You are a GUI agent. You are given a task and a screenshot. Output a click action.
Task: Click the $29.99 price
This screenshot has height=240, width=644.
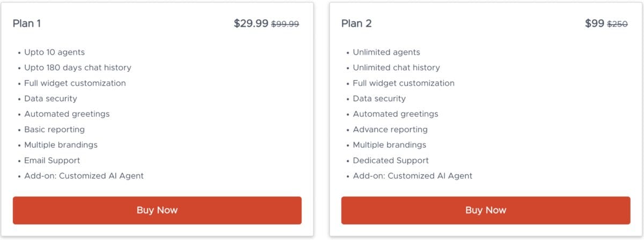(x=251, y=24)
